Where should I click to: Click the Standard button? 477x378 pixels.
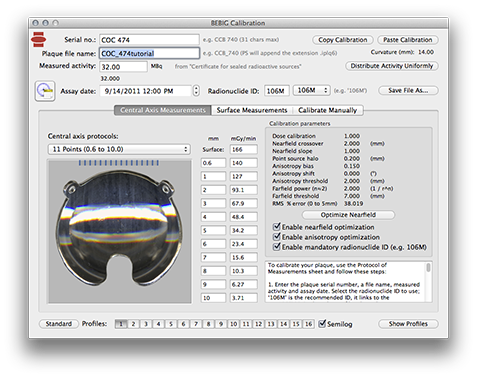pyautogui.click(x=59, y=324)
